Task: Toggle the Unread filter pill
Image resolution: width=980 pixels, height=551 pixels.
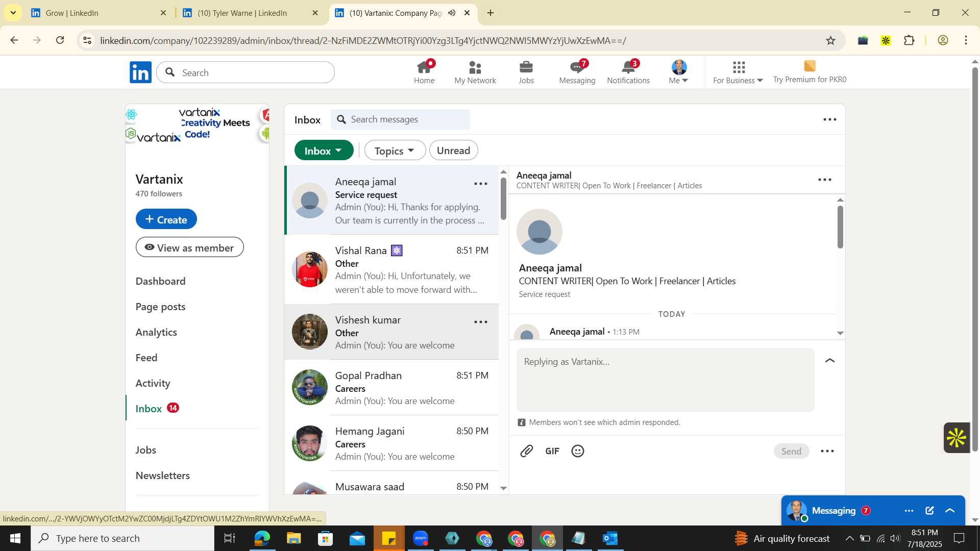Action: (x=453, y=151)
